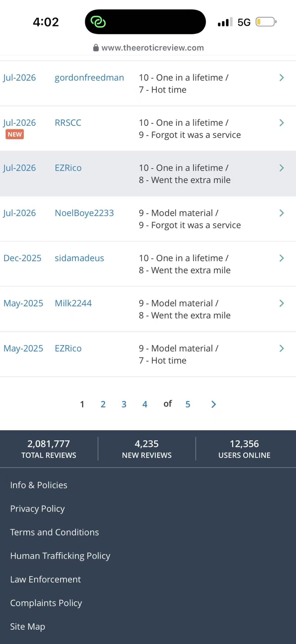The height and width of the screenshot is (644, 296).
Task: Open Milk2244 review with arrow icon
Action: [281, 303]
